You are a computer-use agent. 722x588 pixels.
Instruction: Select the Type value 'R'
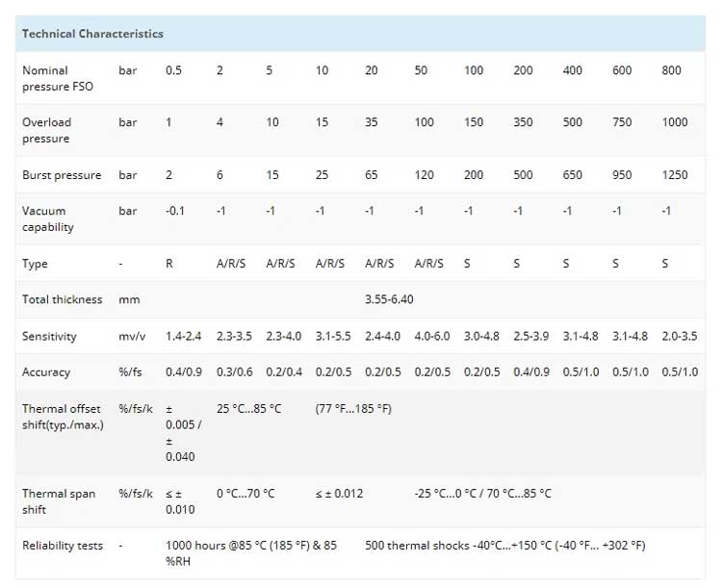click(x=169, y=264)
